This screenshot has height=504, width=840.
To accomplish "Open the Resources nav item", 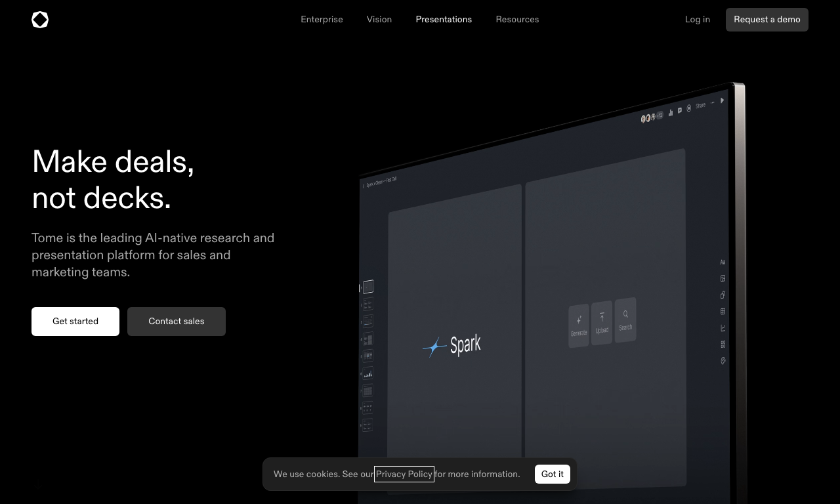I will click(517, 20).
